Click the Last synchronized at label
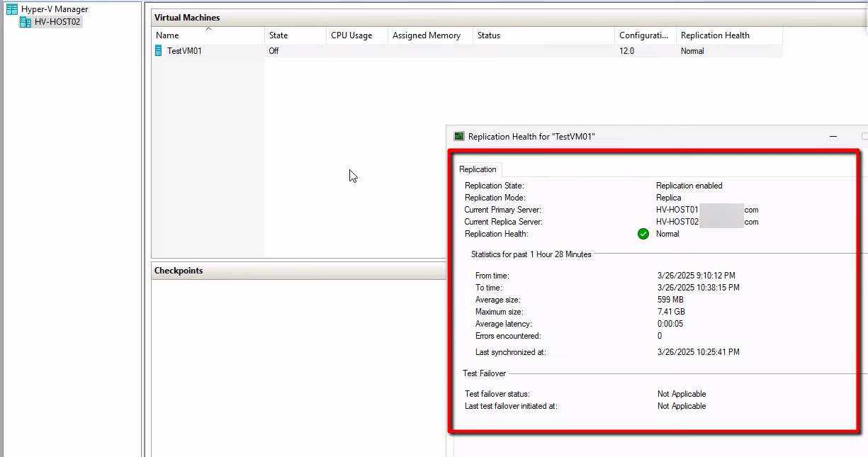 (511, 352)
